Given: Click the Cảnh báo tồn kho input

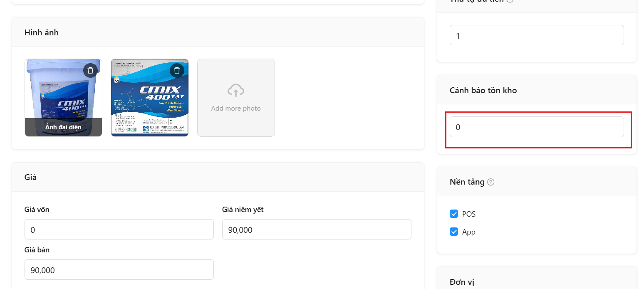Looking at the screenshot, I should [537, 127].
